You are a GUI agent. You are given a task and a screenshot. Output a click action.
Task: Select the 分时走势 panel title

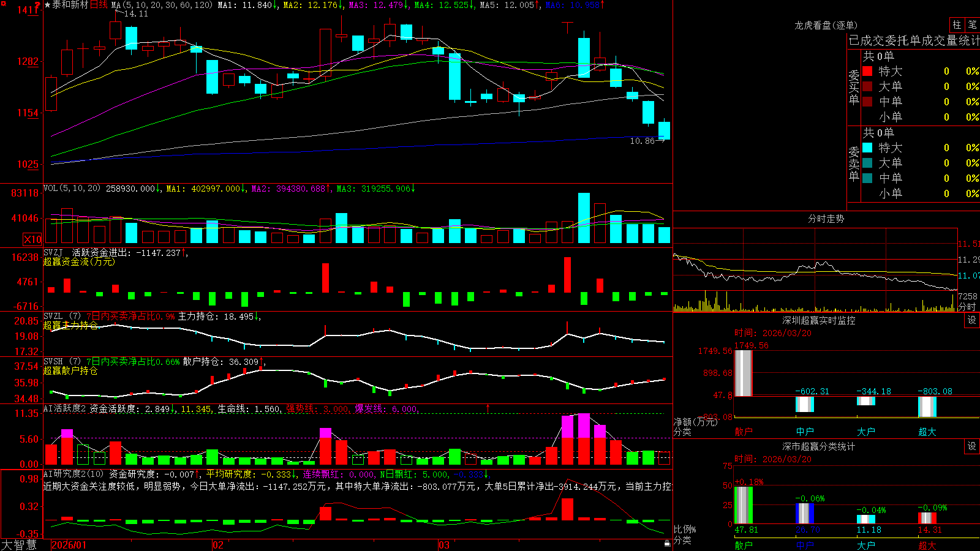tap(826, 219)
